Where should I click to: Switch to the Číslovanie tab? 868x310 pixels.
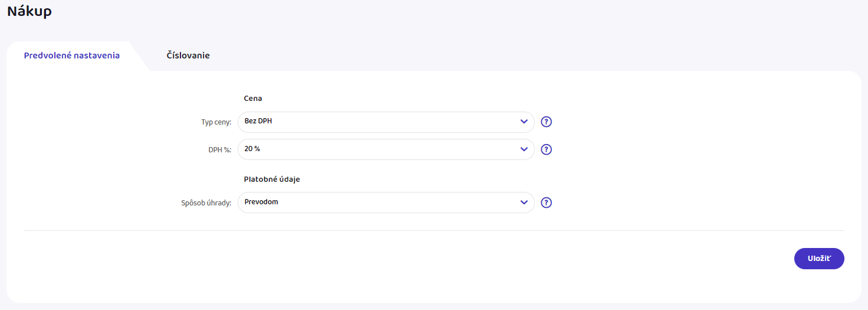tap(188, 56)
